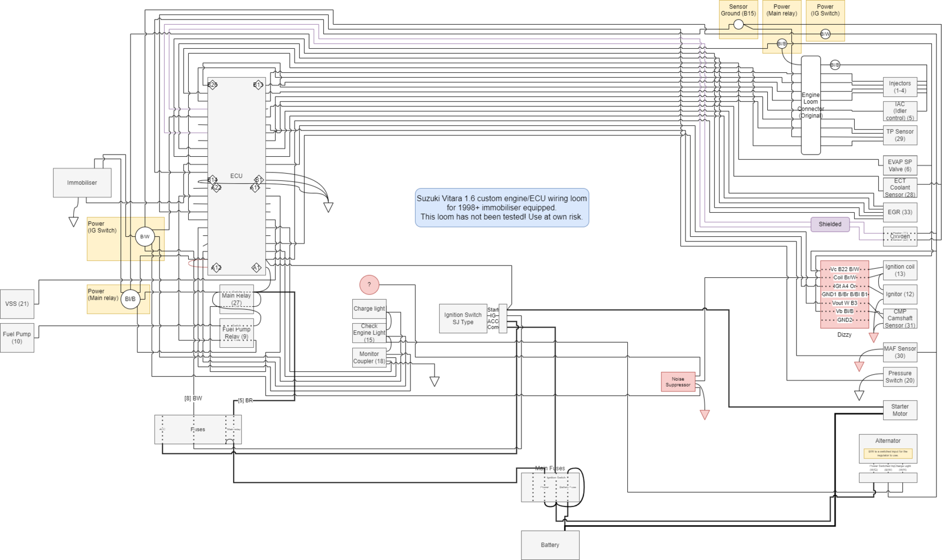
Task: Click Power (Main relay) box above VSS
Action: [118, 299]
